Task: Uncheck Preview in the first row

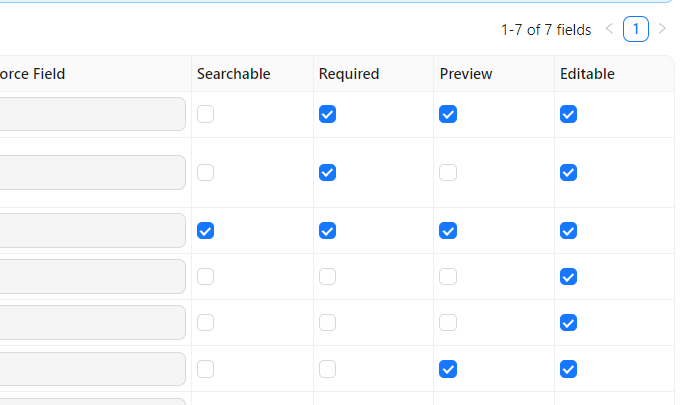Action: [x=448, y=114]
